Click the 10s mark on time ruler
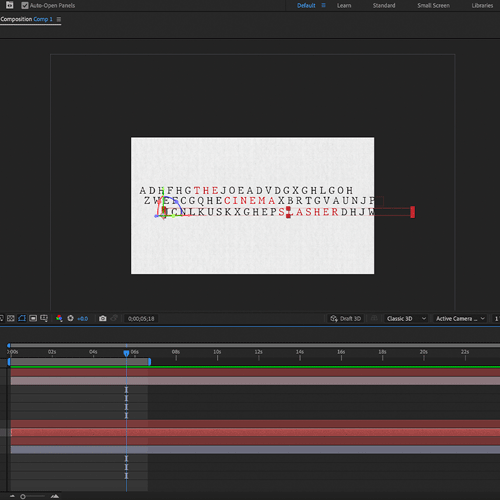500x500 pixels. [x=217, y=352]
